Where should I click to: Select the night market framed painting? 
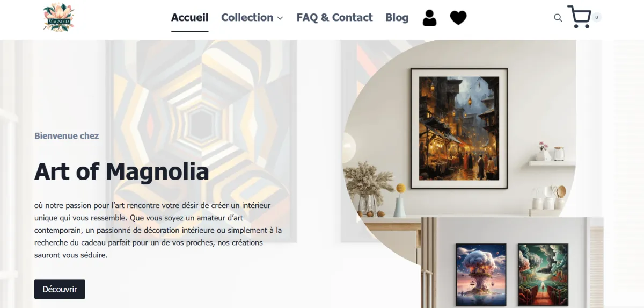pos(459,128)
